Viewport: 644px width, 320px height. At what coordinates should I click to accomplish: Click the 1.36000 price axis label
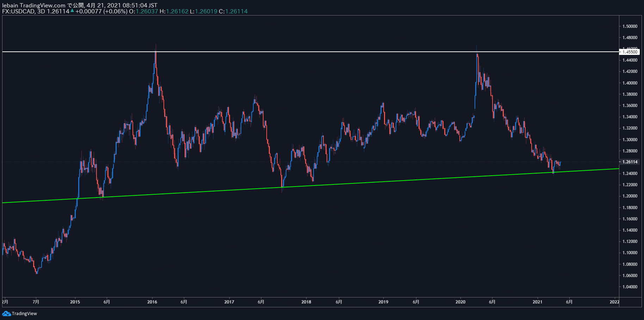pos(630,106)
